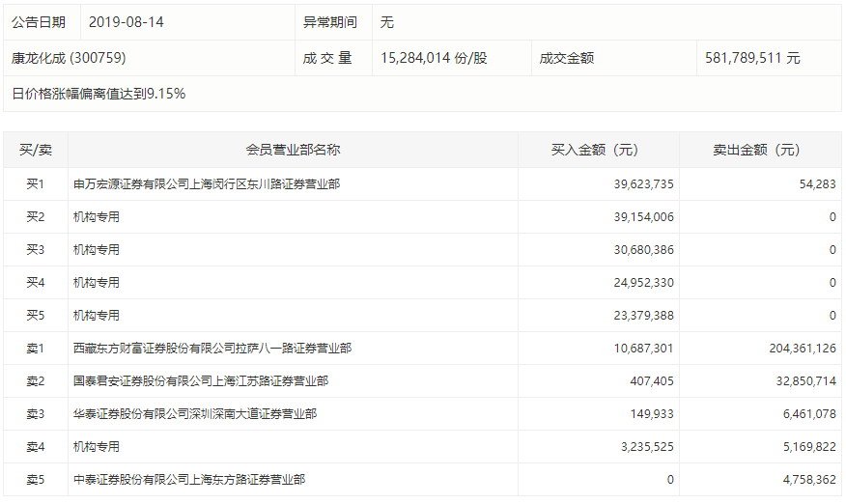The width and height of the screenshot is (846, 504).
Task: Click 机构专用 in the 卖4 row
Action: point(97,447)
